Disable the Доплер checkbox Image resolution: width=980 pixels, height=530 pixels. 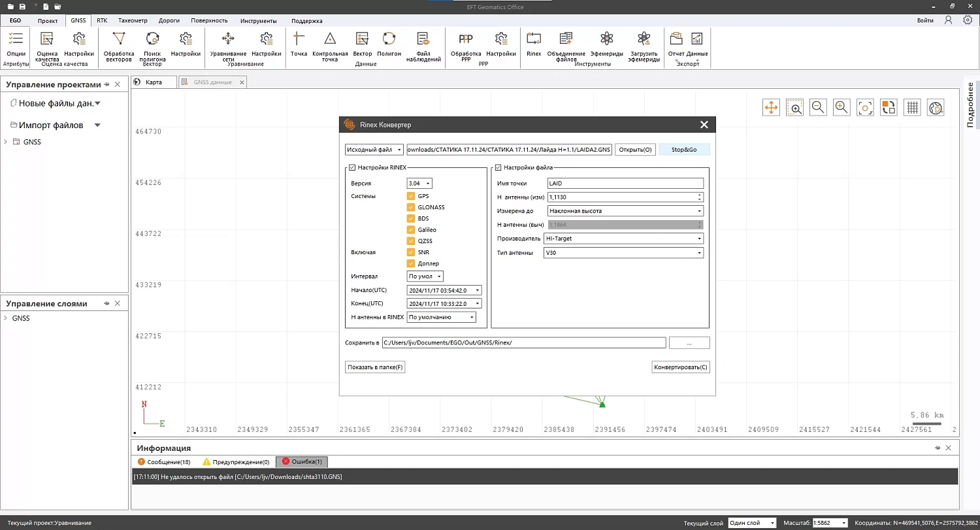[x=411, y=263]
